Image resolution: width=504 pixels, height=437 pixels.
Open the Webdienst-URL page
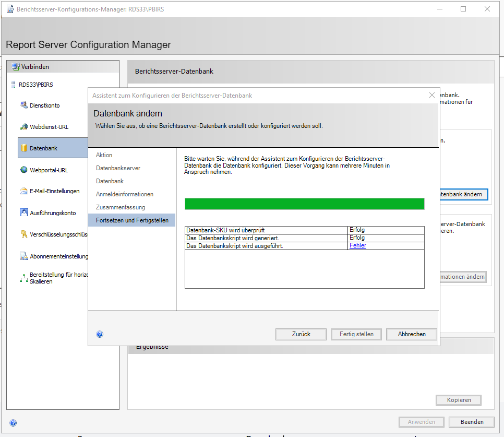tap(49, 127)
